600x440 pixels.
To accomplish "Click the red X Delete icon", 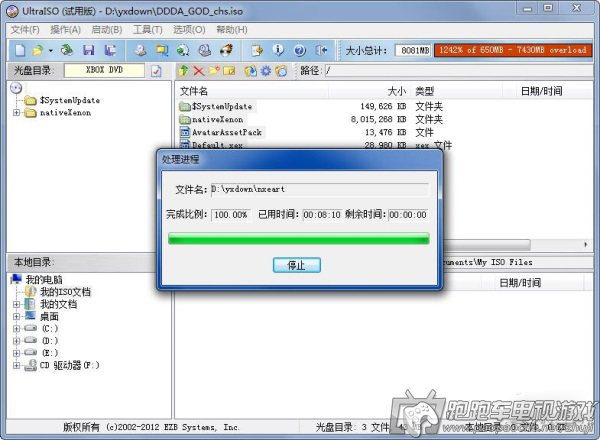I will [199, 71].
